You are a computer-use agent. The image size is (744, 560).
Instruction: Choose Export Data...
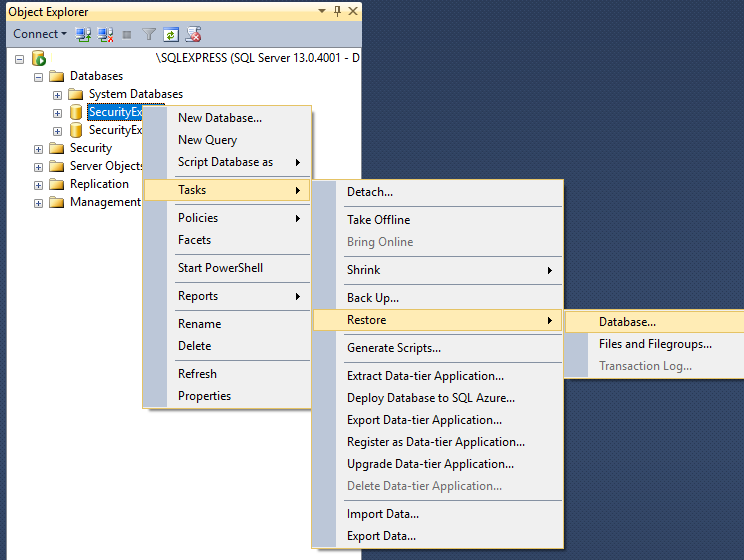437,536
